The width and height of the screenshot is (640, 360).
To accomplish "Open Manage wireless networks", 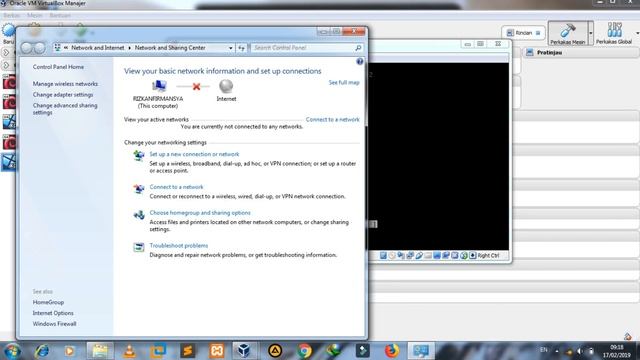I will tap(65, 84).
